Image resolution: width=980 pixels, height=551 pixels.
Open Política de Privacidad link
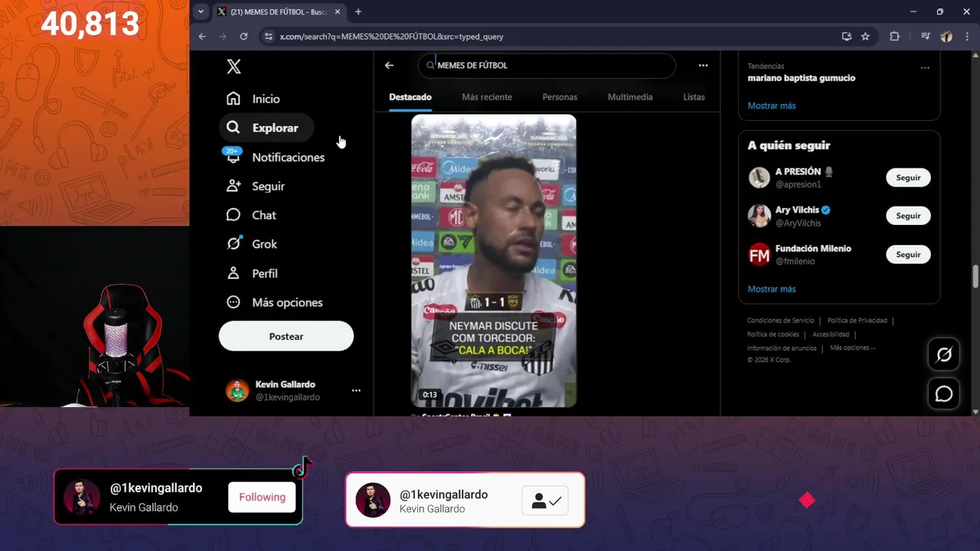(857, 321)
